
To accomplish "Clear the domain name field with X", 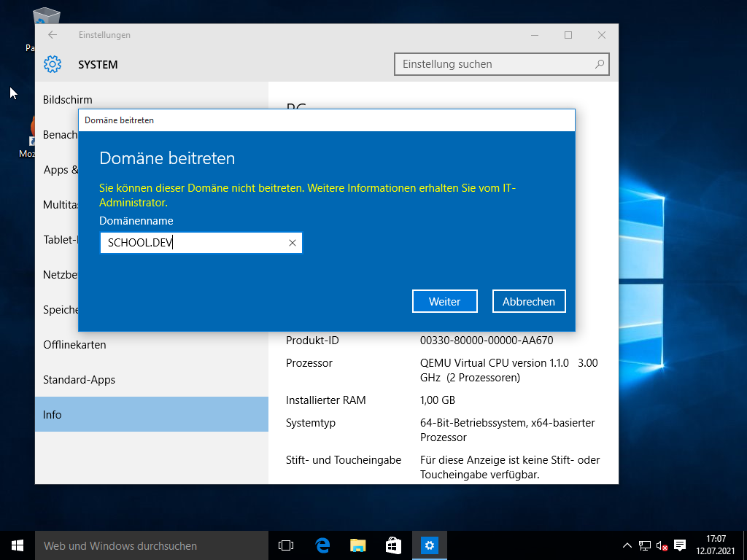I will pos(292,243).
